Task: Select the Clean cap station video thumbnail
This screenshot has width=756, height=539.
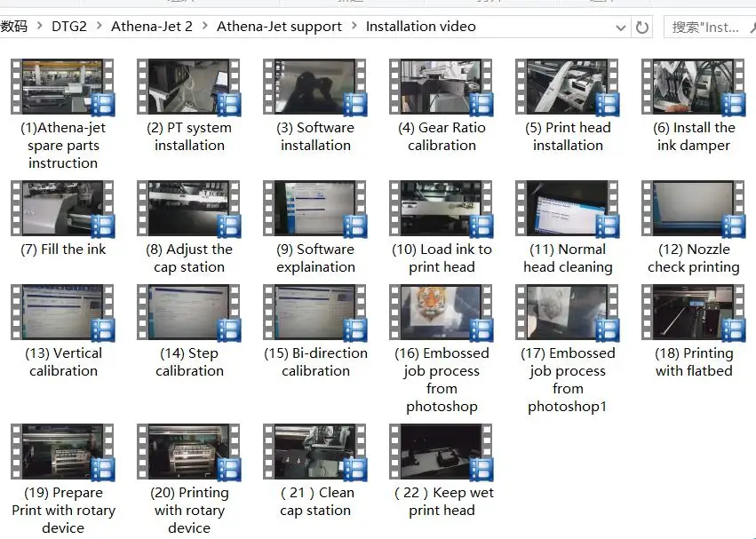Action: pyautogui.click(x=315, y=452)
